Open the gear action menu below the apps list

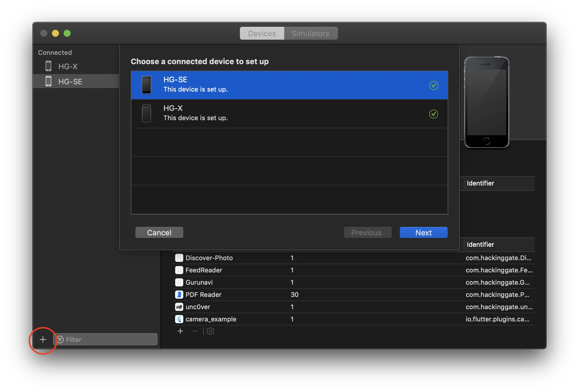pyautogui.click(x=210, y=331)
